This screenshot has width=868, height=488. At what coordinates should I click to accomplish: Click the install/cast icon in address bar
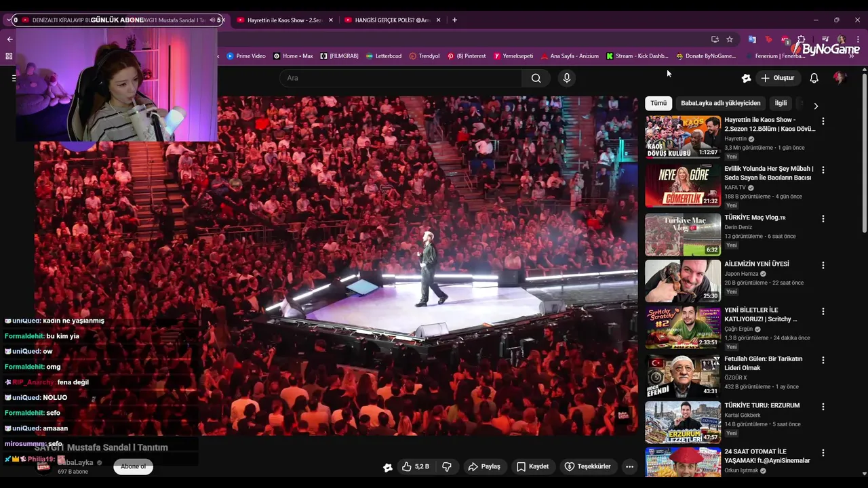coord(715,39)
